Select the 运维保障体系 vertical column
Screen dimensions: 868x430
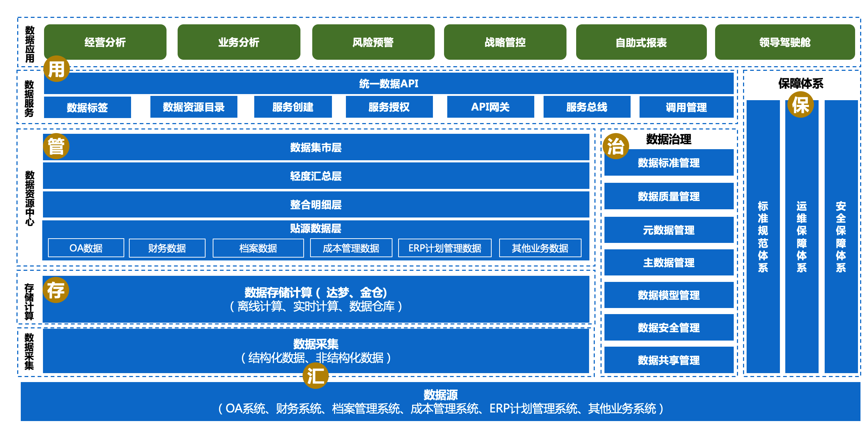pyautogui.click(x=802, y=236)
